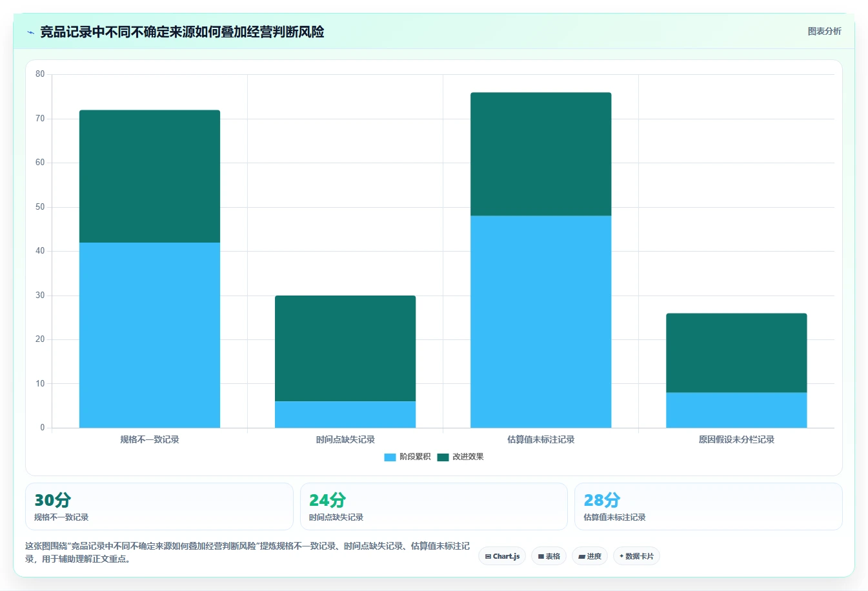
Task: Toggle the 阶段累积 legend item
Action: [407, 457]
